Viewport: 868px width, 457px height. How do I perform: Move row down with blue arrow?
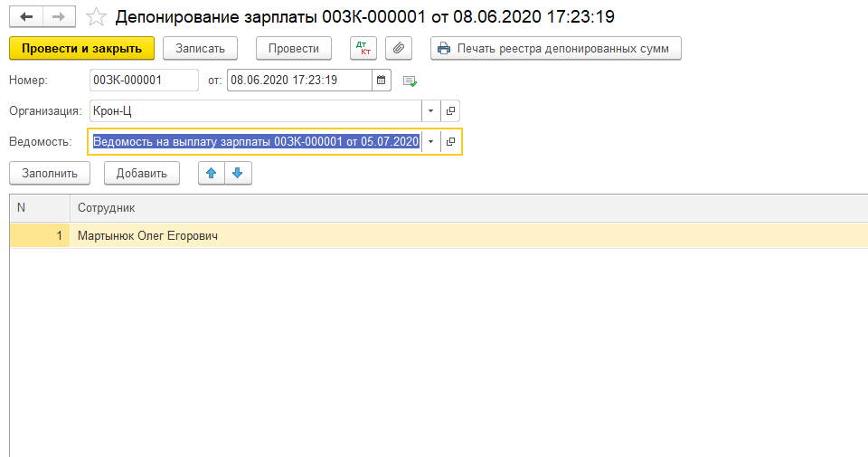[238, 173]
